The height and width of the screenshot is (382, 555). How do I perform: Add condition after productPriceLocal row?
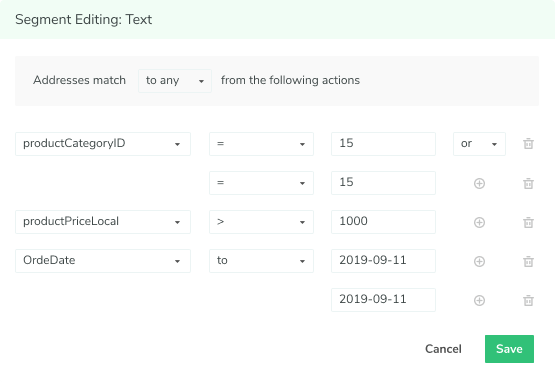coord(479,222)
